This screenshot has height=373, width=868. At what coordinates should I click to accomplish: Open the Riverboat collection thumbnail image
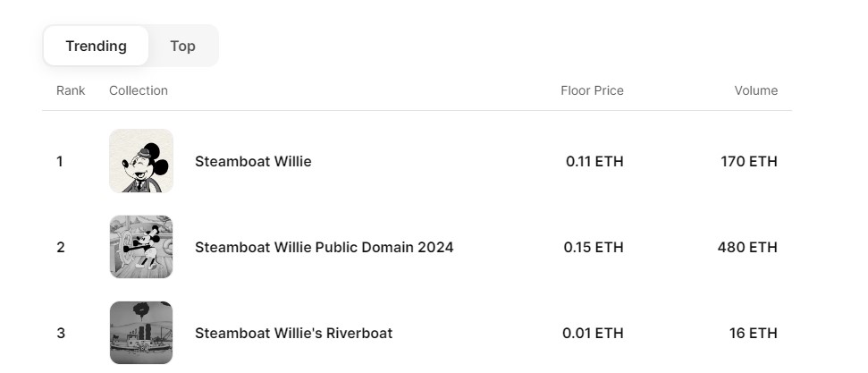[141, 333]
